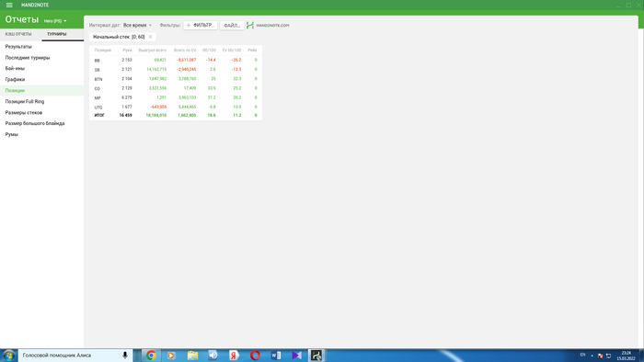
Task: Select the BB position row
Action: (x=176, y=61)
